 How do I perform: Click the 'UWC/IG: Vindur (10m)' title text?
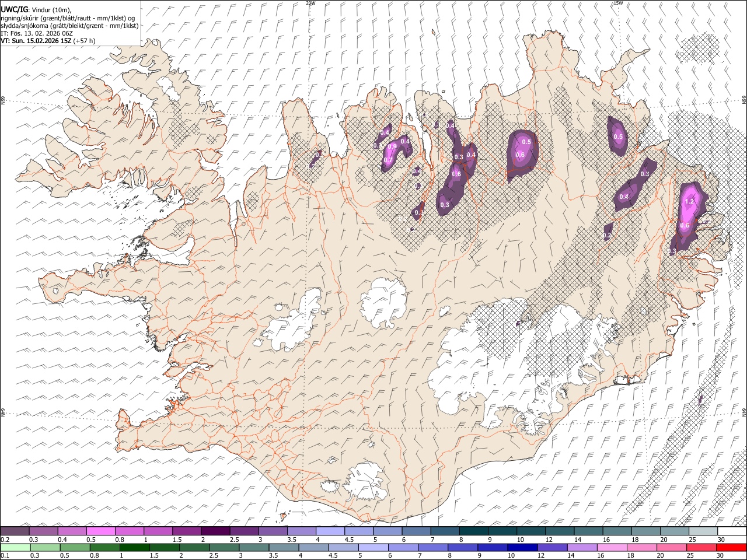(36, 9)
